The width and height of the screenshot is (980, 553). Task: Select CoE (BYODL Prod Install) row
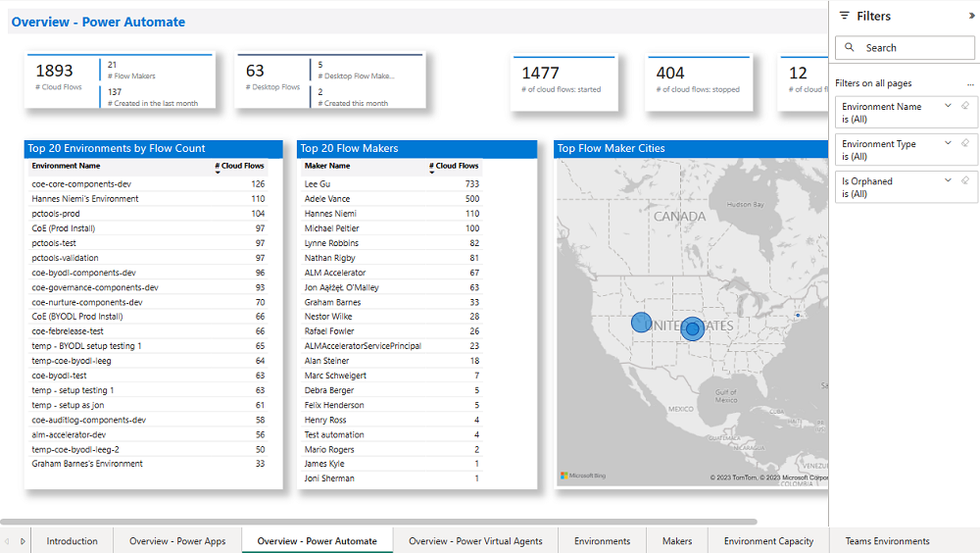(x=148, y=317)
